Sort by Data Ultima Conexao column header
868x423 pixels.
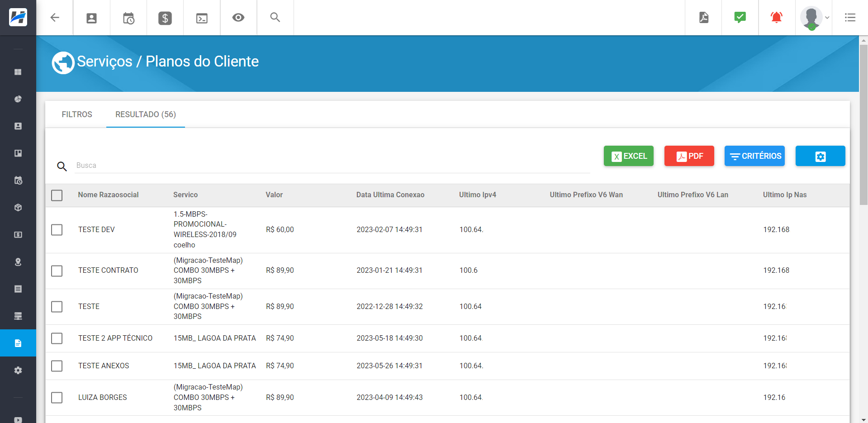click(x=390, y=195)
